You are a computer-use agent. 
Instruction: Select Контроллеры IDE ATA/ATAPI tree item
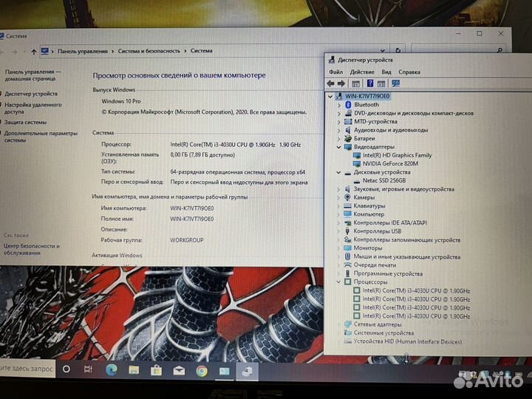tap(390, 223)
